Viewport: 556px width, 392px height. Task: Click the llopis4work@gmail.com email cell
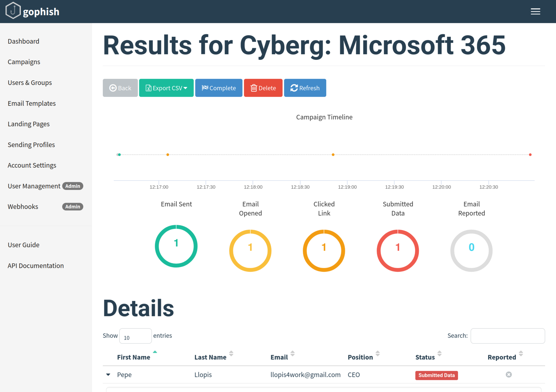coord(305,375)
